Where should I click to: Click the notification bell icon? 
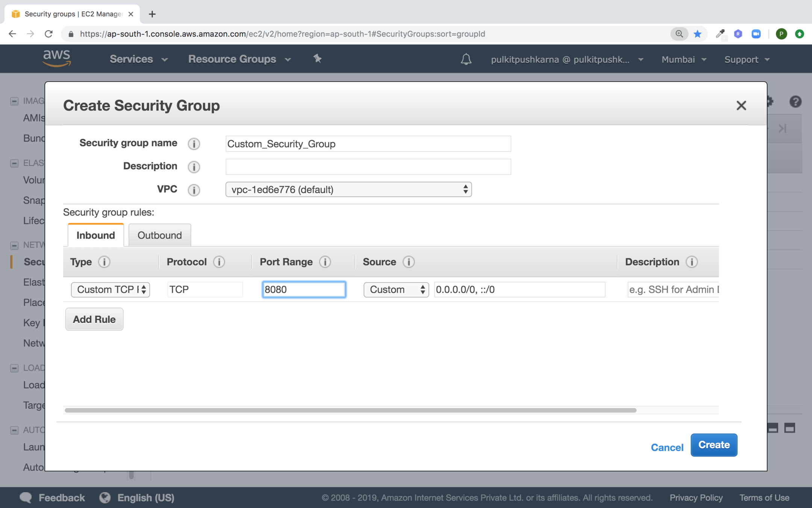[x=466, y=59]
